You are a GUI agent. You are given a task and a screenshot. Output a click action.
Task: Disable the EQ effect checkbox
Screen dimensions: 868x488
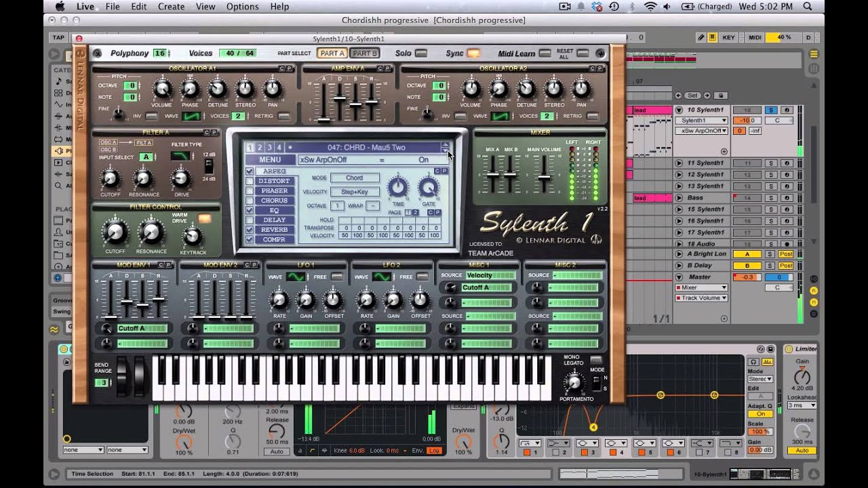click(x=250, y=211)
